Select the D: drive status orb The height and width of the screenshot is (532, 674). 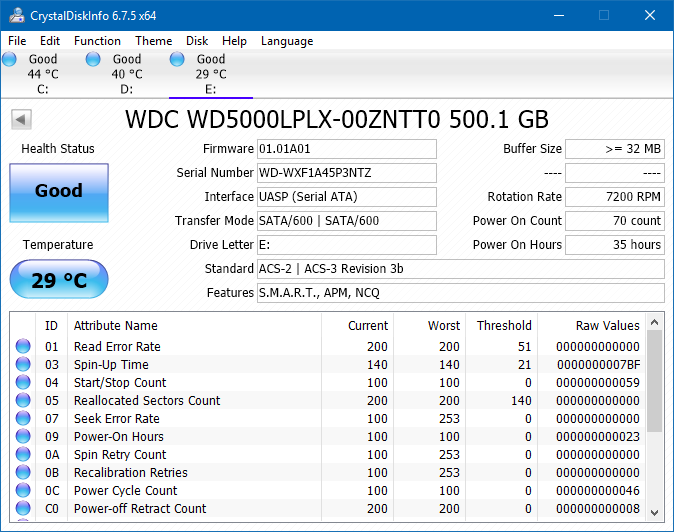(93, 59)
